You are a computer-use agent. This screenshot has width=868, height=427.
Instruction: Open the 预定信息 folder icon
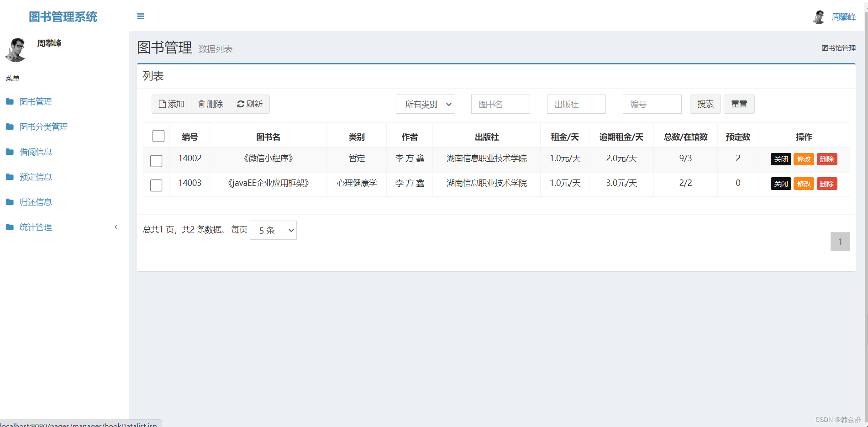click(10, 177)
